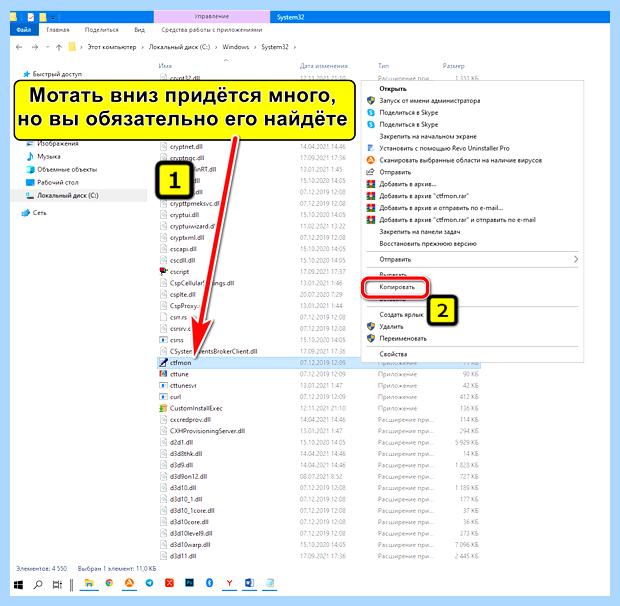Open Yandex browser from the taskbar

click(229, 583)
